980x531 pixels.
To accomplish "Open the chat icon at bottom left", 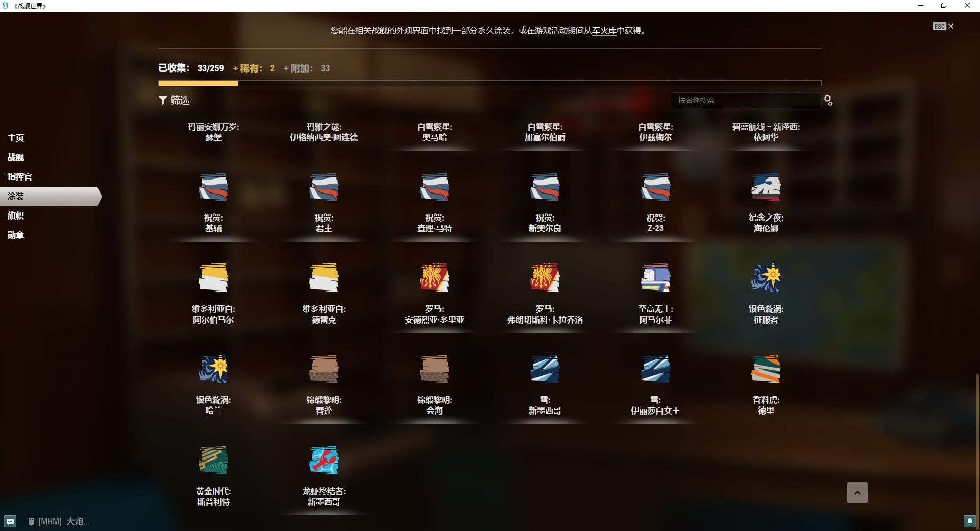I will coord(10,521).
